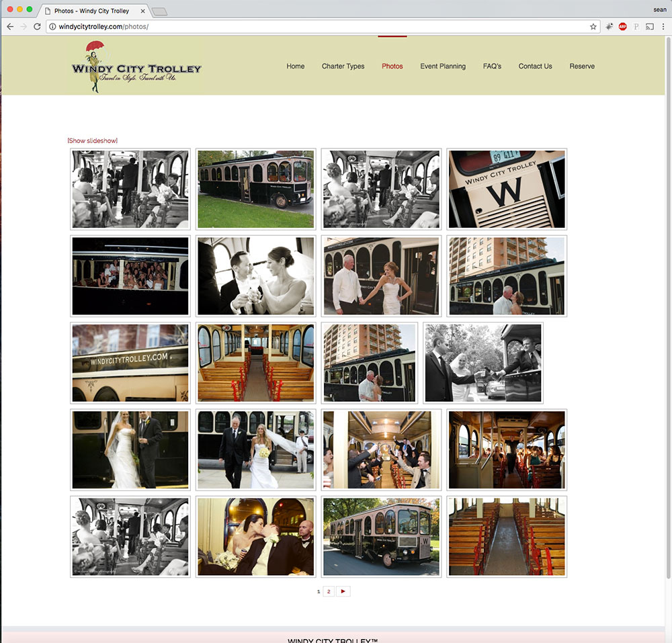Open the Charter Types menu item
This screenshot has width=672, height=643.
click(343, 67)
